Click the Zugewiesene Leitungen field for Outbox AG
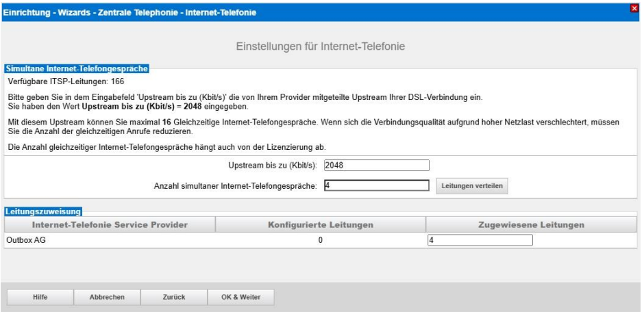 pyautogui.click(x=480, y=240)
